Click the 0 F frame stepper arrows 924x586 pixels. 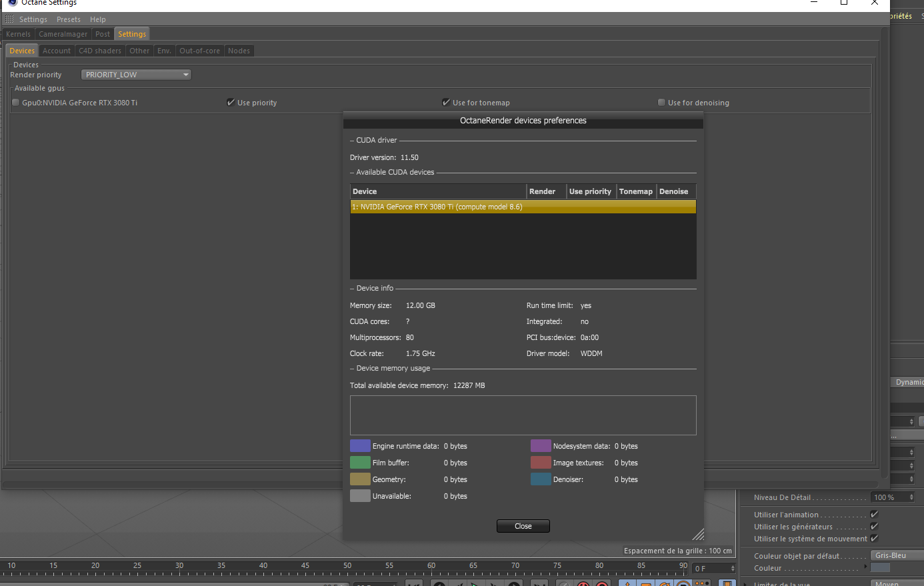point(733,569)
